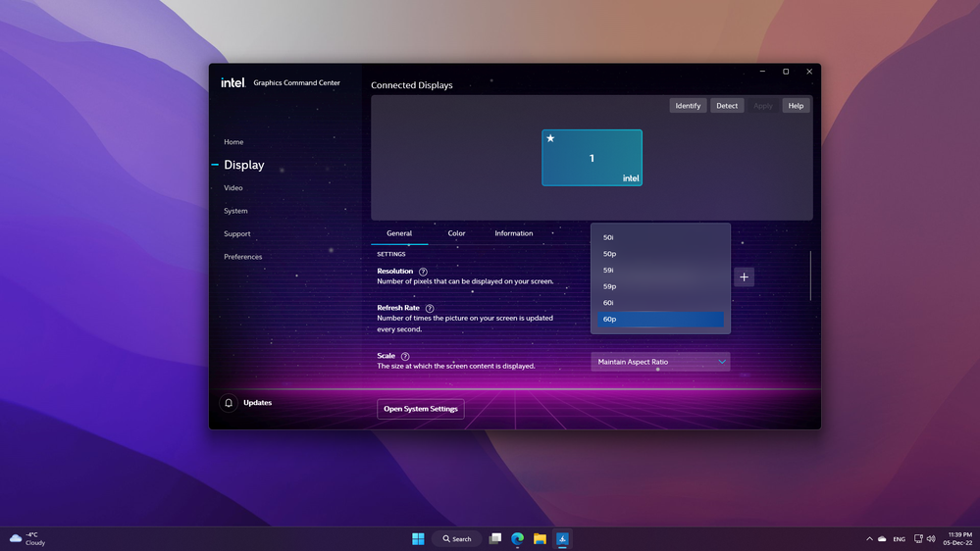Select the 59p refresh rate option

(x=660, y=286)
